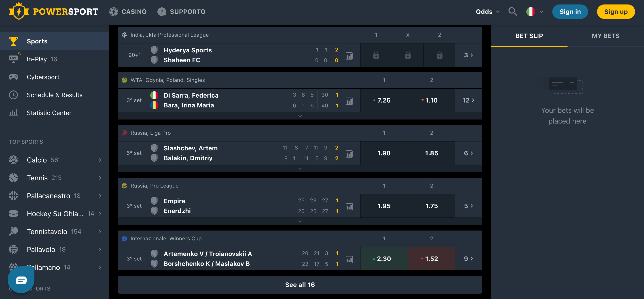Screen dimensions: 644x299
Task: Click the See all 16 button
Action: click(x=300, y=284)
